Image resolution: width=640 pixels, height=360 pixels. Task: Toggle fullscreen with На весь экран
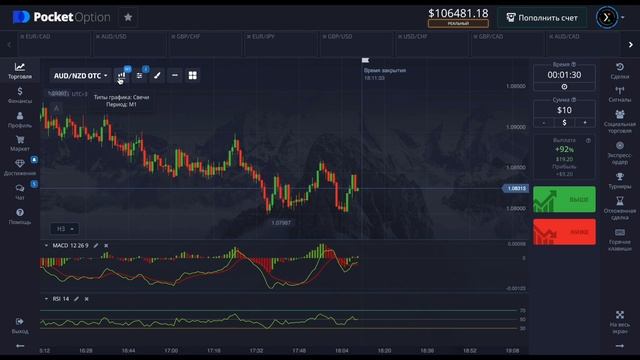point(620,322)
